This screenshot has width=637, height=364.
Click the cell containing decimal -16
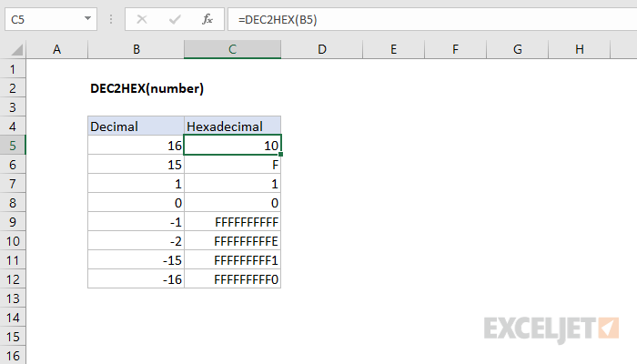click(136, 279)
